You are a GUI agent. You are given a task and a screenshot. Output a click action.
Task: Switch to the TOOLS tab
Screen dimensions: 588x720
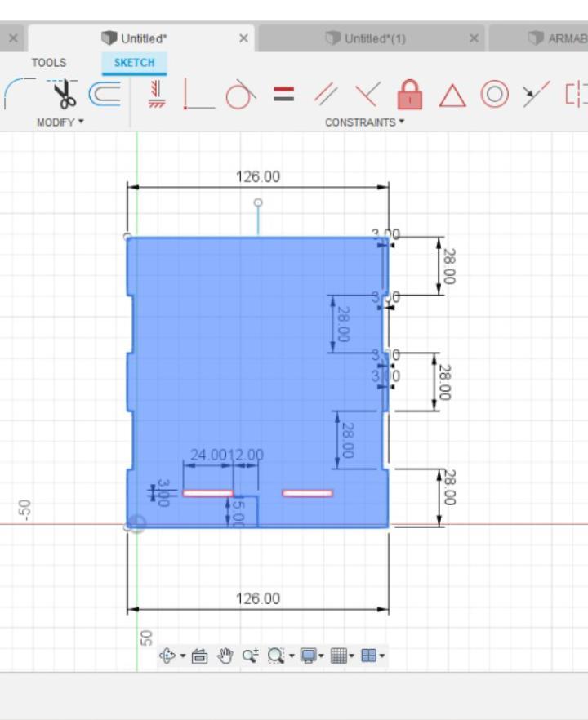pyautogui.click(x=49, y=62)
